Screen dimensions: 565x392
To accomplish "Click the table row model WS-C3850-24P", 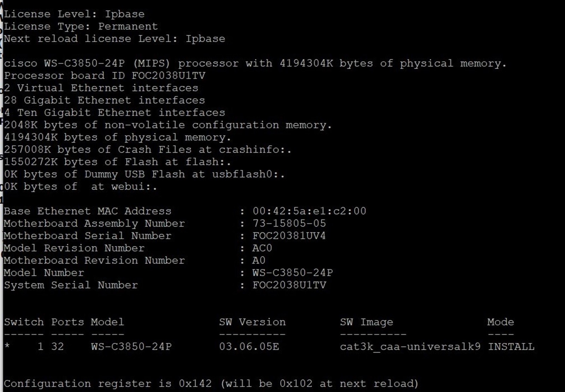I will 131,347.
